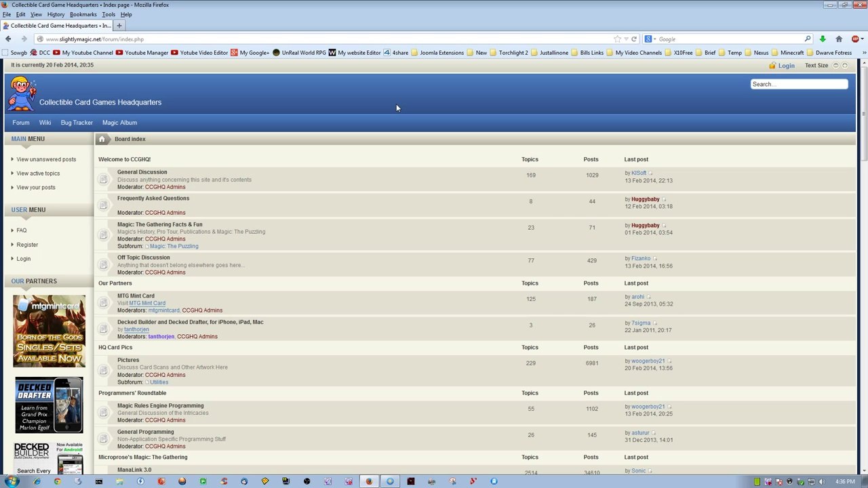Open the Magic: The Puzzling subforum
This screenshot has width=868, height=488.
174,246
